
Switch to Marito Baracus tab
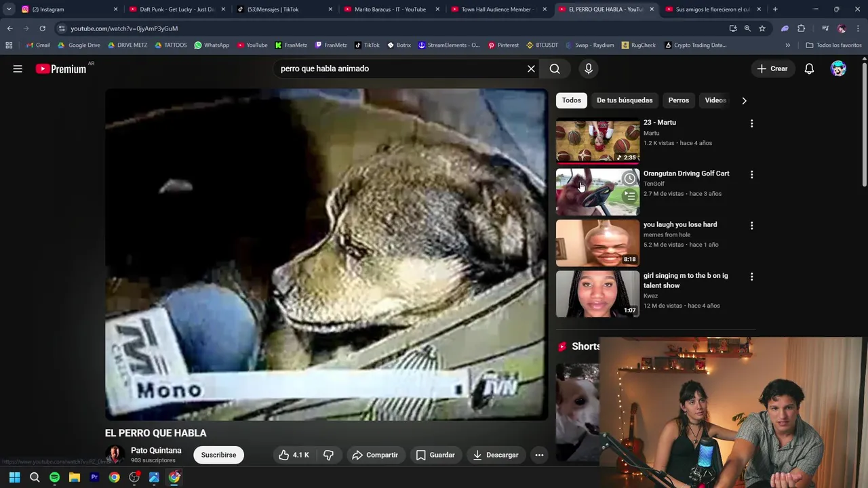click(x=391, y=9)
